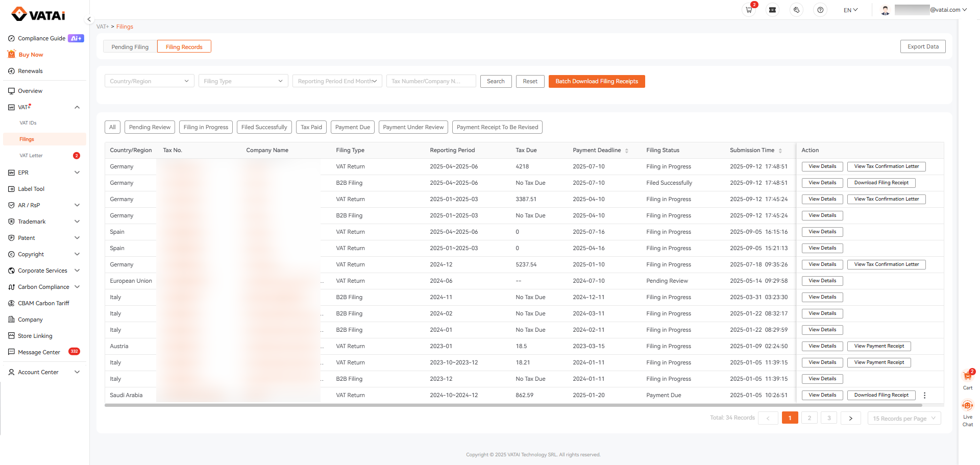Open the floating Cart icon on right edge
Screen dimensions: 980x465
tap(967, 377)
